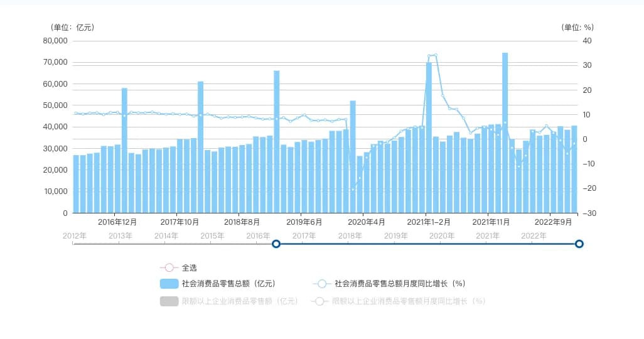Viewport: 644px width, 339px height.
Task: Click the 2019年6月 x-axis label
Action: click(x=304, y=222)
